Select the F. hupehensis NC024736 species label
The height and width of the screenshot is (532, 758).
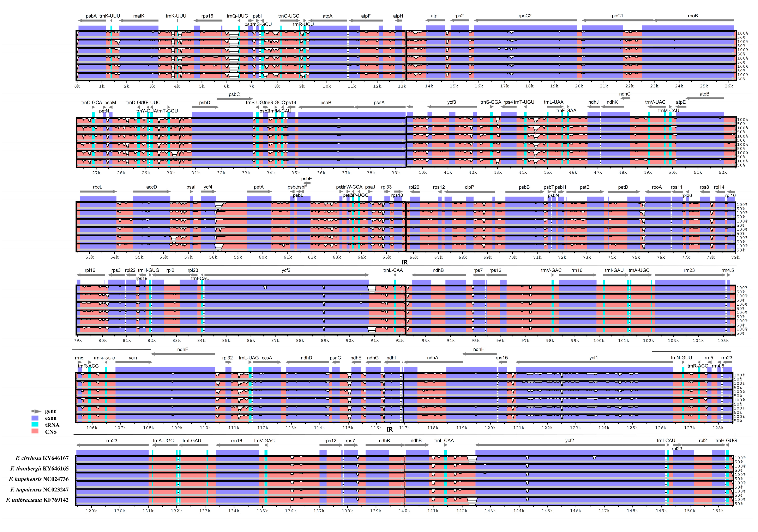pyautogui.click(x=39, y=479)
